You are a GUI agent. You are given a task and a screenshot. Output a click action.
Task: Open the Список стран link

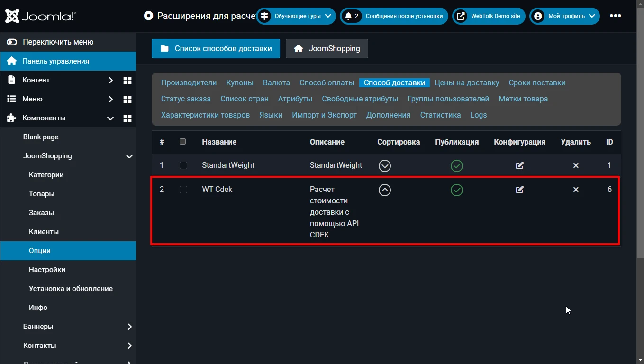(x=245, y=99)
